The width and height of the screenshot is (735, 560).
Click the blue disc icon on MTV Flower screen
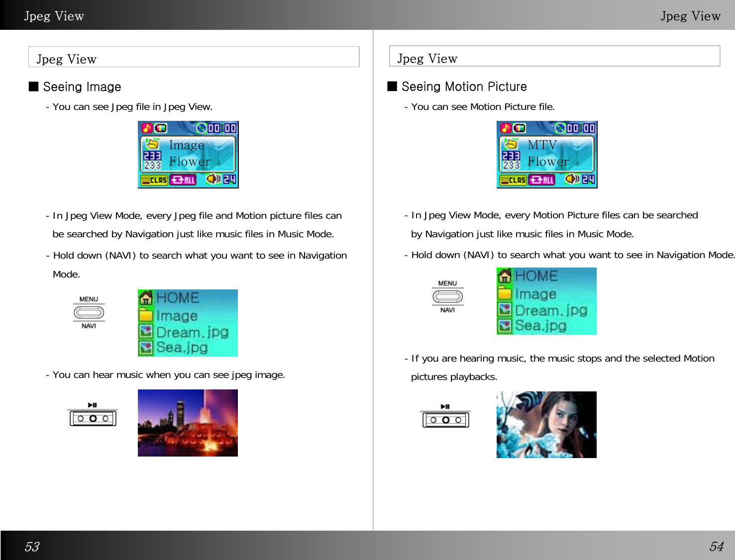coord(560,128)
